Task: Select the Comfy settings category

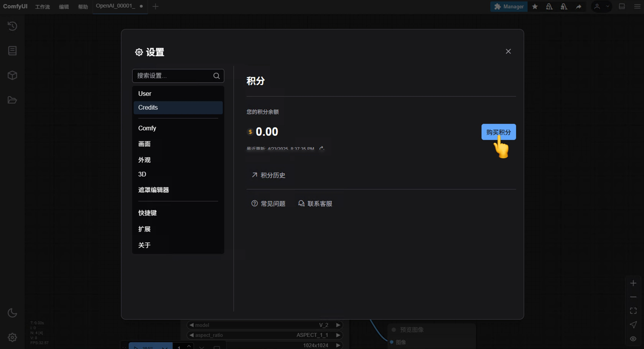Action: (x=147, y=128)
